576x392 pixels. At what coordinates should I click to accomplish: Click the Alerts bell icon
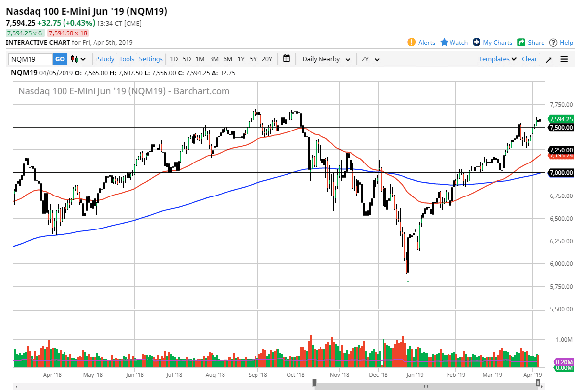413,42
